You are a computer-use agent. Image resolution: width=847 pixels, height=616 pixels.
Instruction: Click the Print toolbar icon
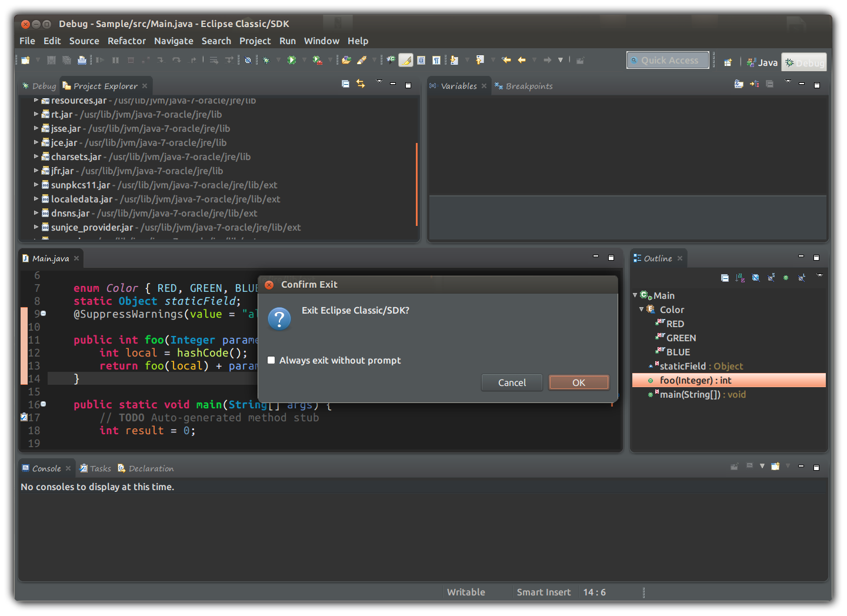(82, 60)
